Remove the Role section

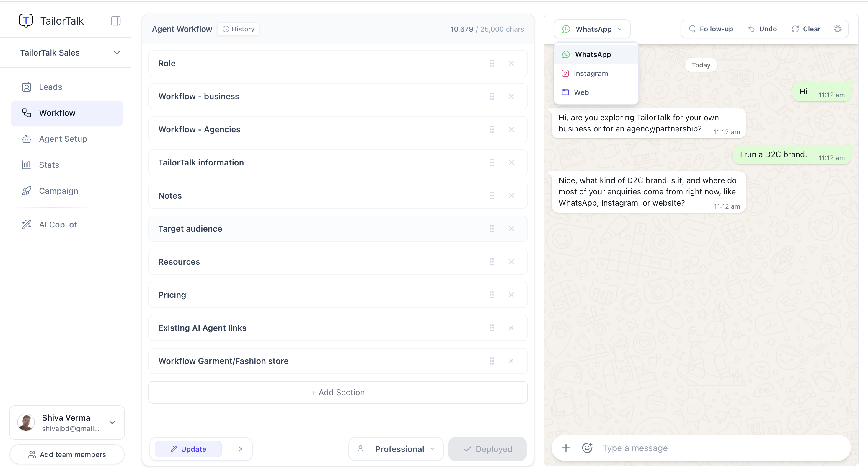click(511, 64)
